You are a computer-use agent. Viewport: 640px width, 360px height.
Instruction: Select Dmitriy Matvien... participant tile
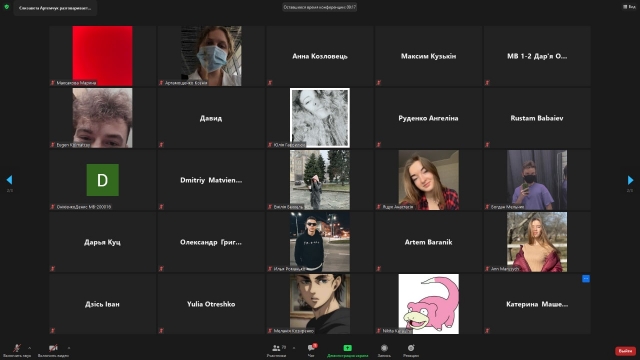211,180
